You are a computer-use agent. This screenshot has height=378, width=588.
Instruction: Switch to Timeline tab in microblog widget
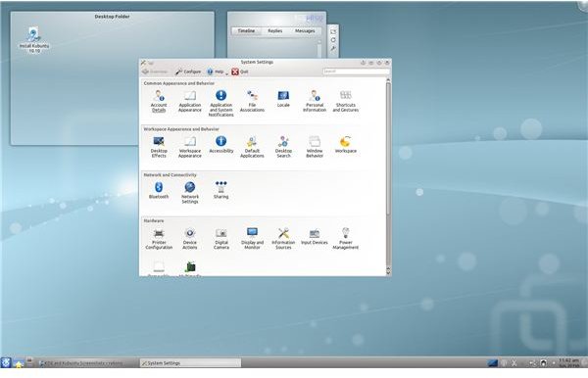pyautogui.click(x=246, y=30)
